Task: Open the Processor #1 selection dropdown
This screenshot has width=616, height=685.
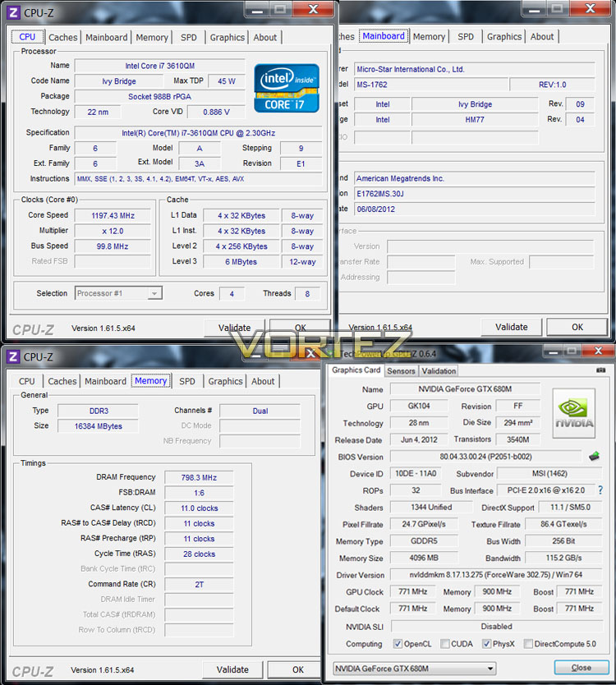Action: [x=118, y=293]
